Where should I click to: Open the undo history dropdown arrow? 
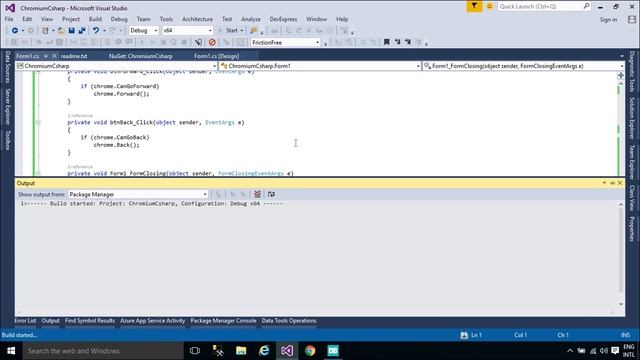[104, 31]
